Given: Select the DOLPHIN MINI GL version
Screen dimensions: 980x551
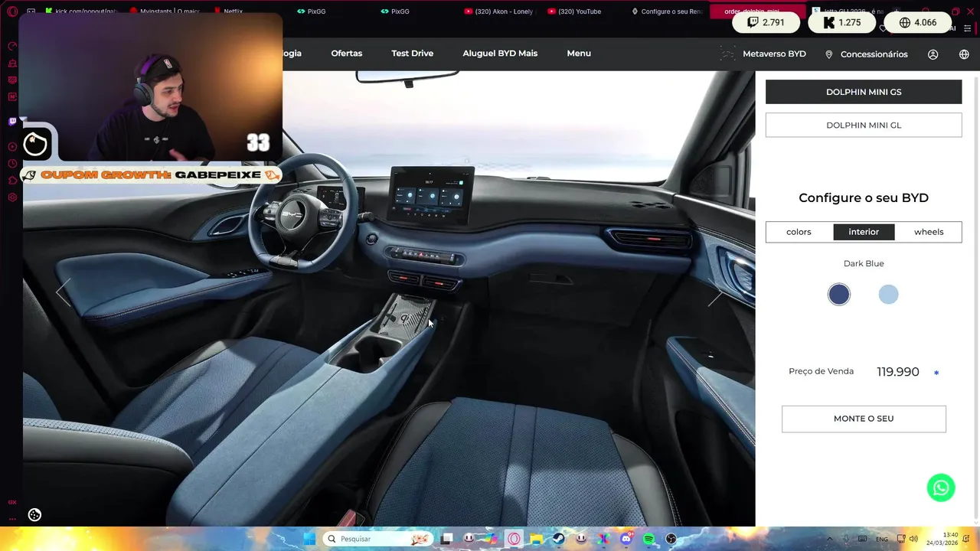Looking at the screenshot, I should pos(864,125).
